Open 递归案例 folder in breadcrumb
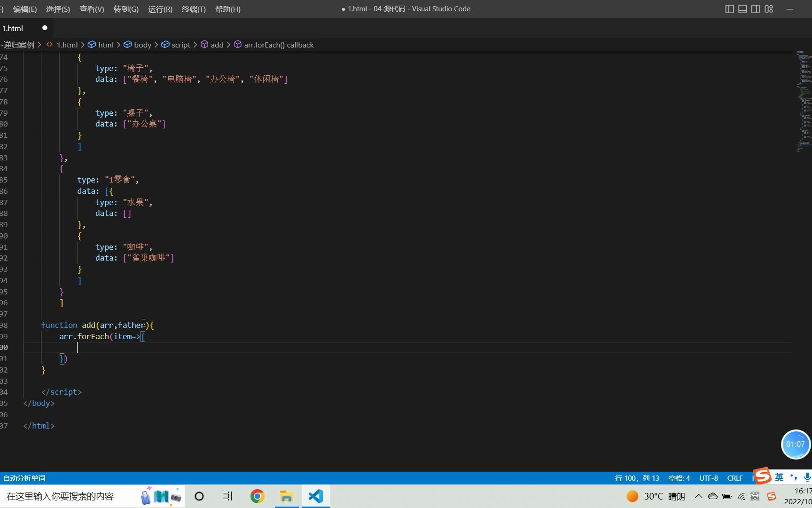This screenshot has width=812, height=508. (x=19, y=45)
